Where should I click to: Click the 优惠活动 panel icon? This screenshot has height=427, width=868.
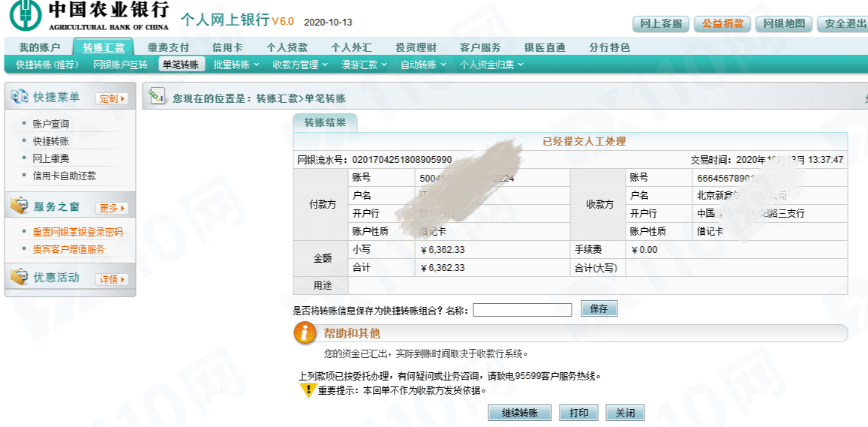(x=19, y=277)
